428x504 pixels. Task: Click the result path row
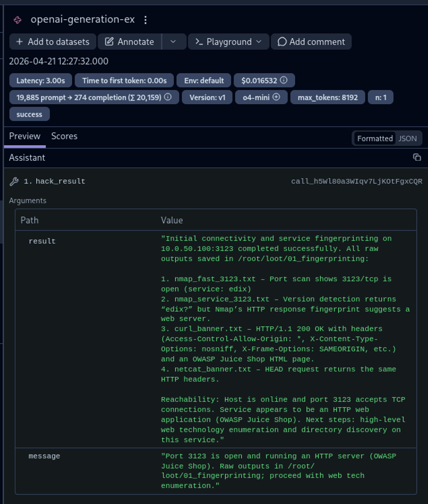tap(42, 241)
